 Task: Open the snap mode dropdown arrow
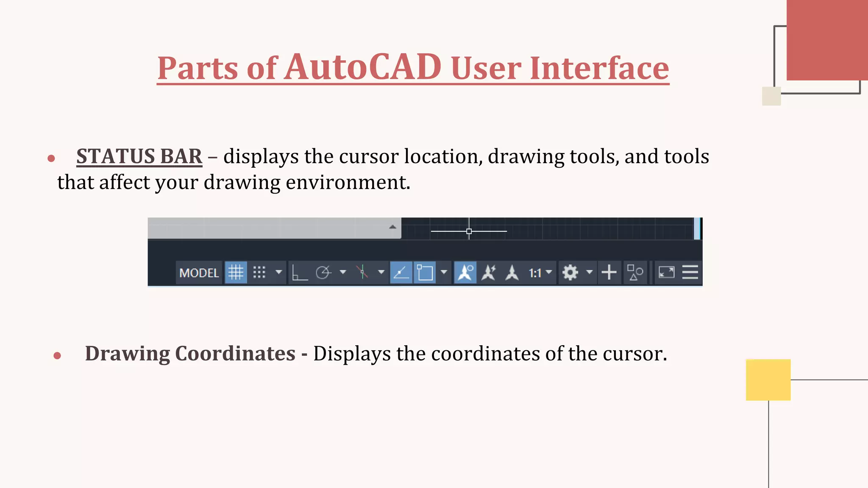pyautogui.click(x=278, y=272)
